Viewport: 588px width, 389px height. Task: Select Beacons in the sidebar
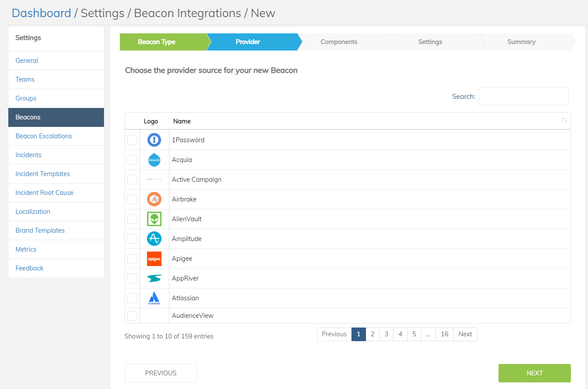[56, 117]
